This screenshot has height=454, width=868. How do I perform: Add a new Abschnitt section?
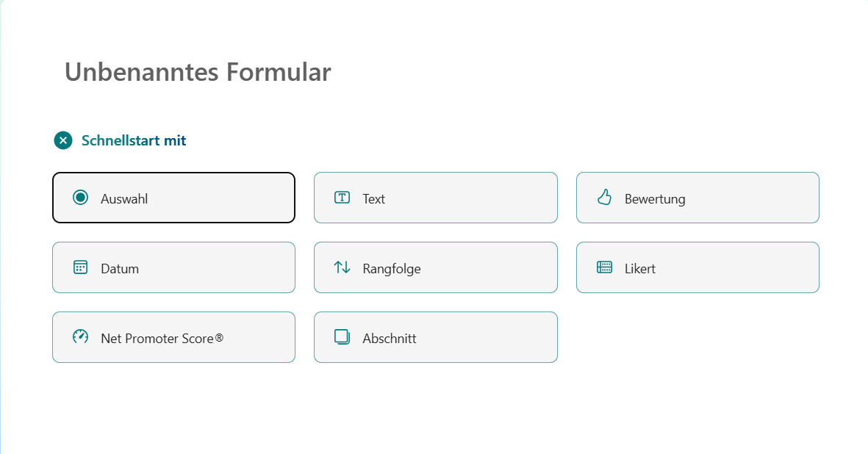pos(435,337)
